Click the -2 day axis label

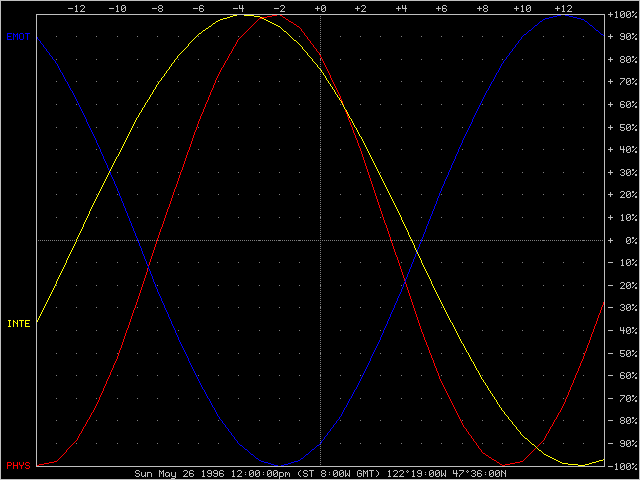[280, 8]
